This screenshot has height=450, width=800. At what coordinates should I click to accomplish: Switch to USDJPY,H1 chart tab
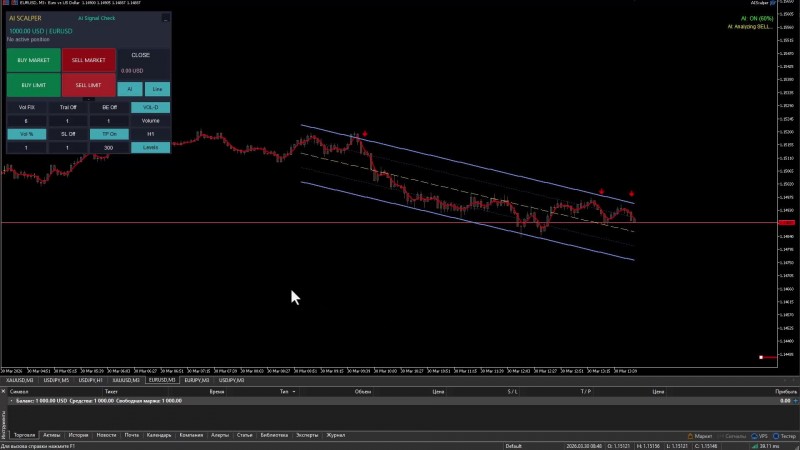[x=90, y=381]
